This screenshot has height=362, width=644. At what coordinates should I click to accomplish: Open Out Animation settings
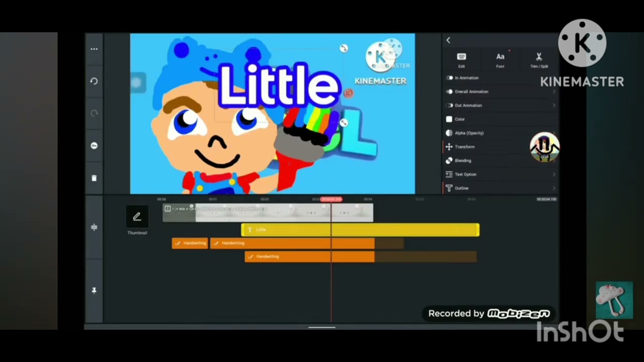click(x=500, y=106)
